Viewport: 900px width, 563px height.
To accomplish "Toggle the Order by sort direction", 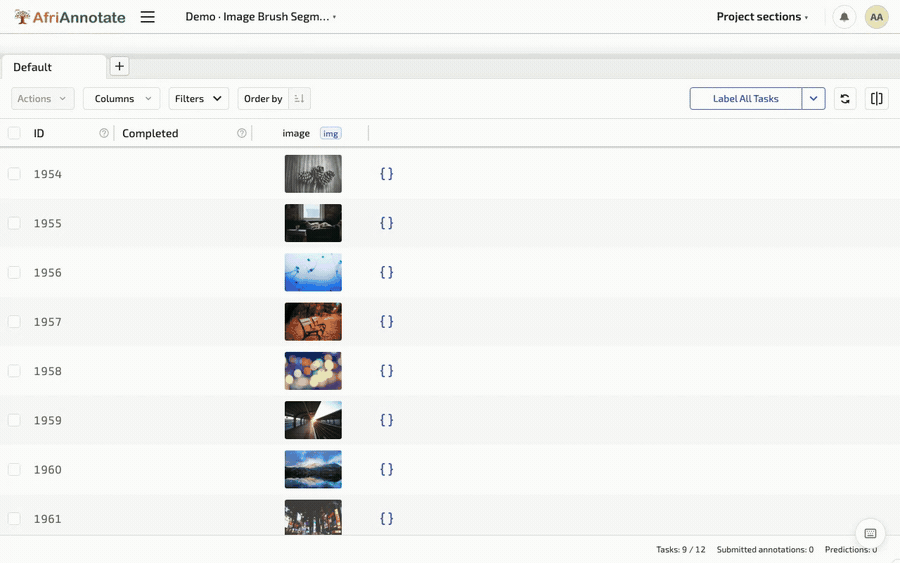I will pyautogui.click(x=299, y=99).
